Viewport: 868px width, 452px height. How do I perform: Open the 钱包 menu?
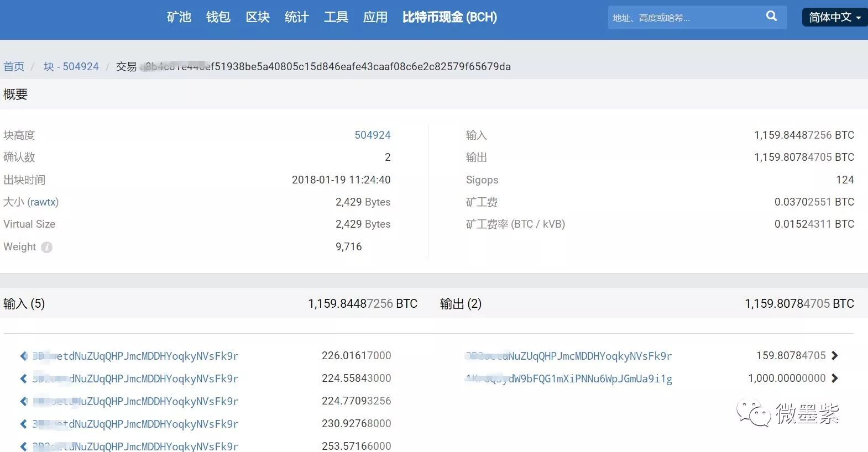coord(218,17)
